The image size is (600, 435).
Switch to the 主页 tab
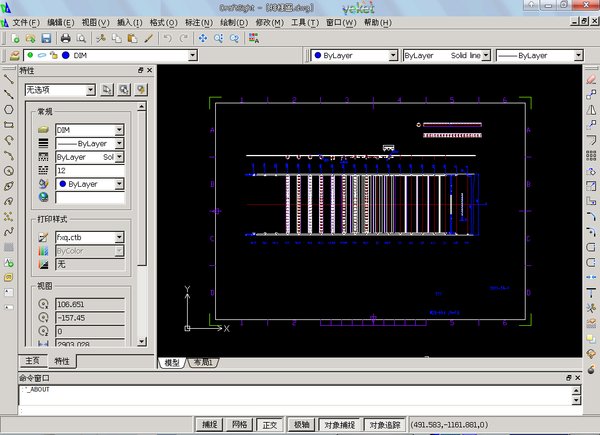point(31,361)
